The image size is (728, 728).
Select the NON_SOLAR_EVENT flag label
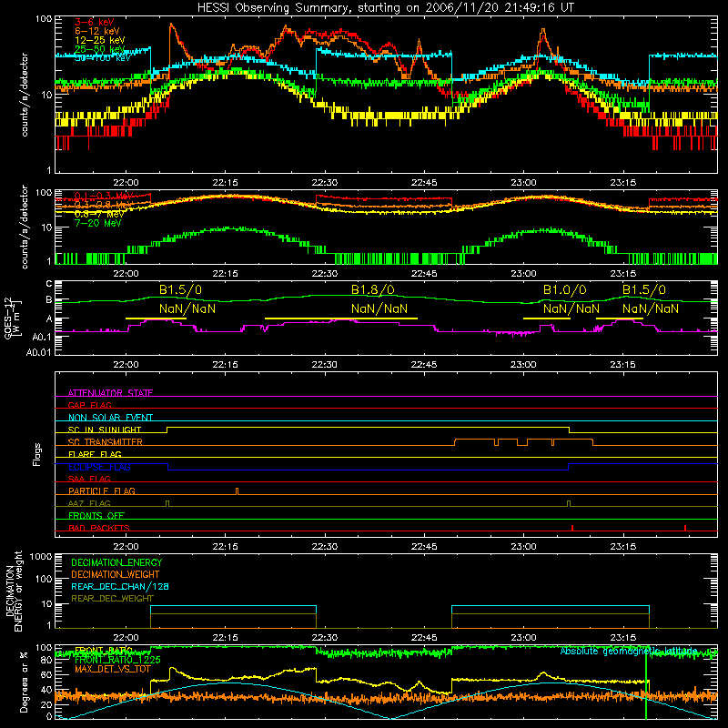(110, 418)
